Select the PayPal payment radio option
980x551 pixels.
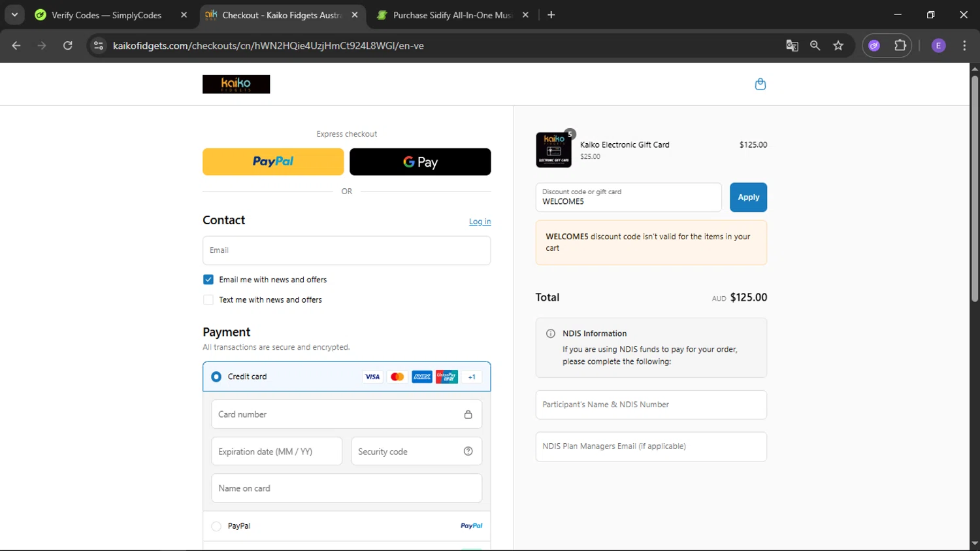216,526
